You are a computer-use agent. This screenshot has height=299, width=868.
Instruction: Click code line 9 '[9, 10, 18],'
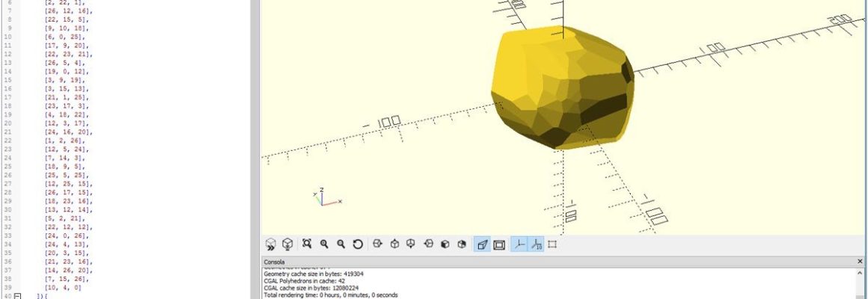pyautogui.click(x=67, y=28)
